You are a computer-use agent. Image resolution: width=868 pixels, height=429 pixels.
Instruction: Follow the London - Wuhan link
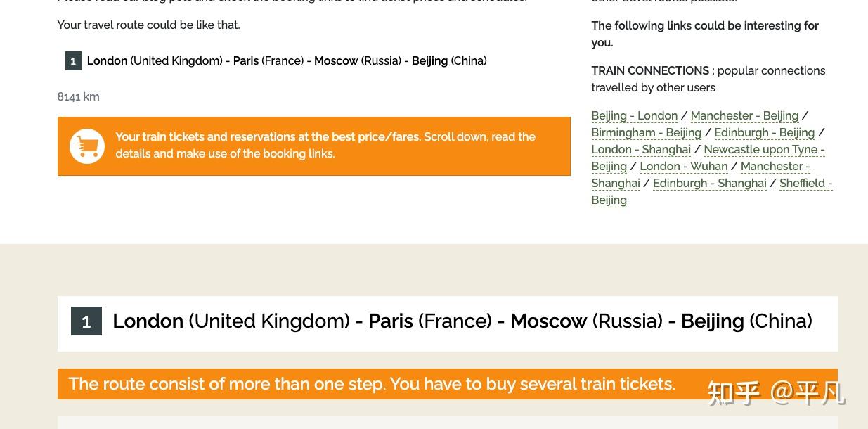pyautogui.click(x=684, y=166)
